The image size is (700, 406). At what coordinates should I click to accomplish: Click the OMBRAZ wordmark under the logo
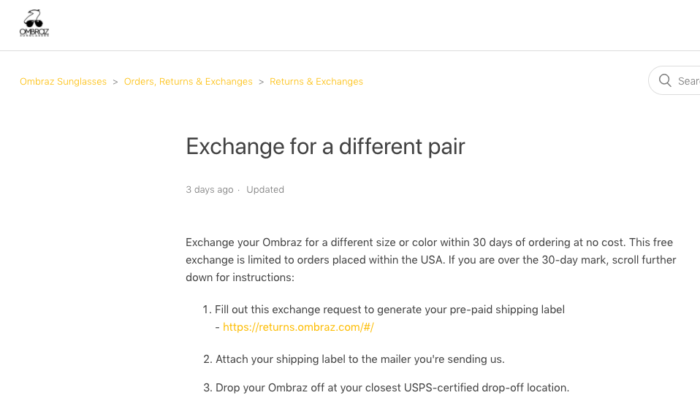34,32
